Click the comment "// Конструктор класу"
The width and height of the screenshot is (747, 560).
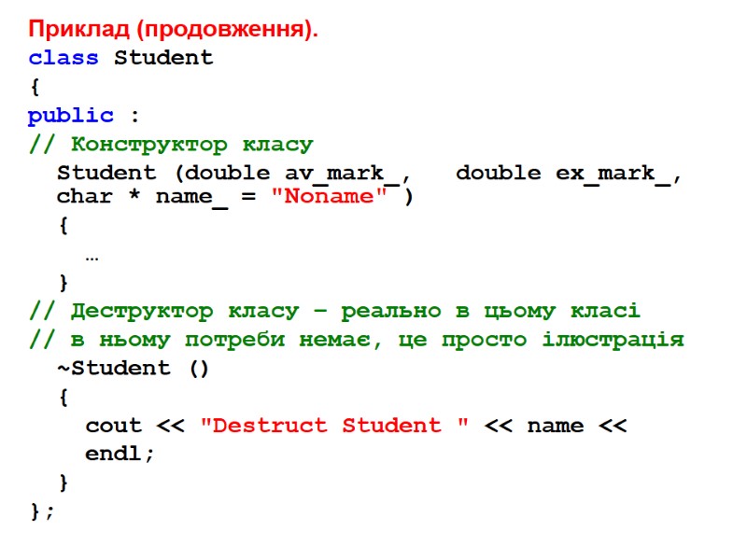pyautogui.click(x=173, y=144)
